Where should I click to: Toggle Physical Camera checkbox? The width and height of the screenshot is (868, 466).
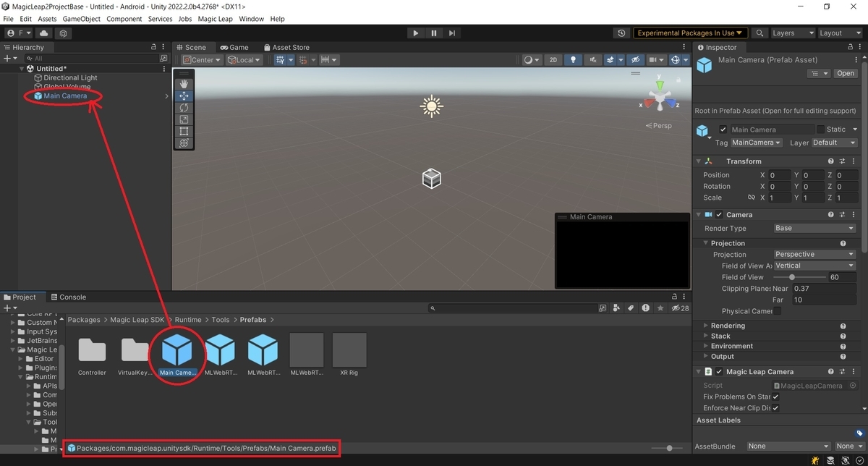tap(777, 311)
